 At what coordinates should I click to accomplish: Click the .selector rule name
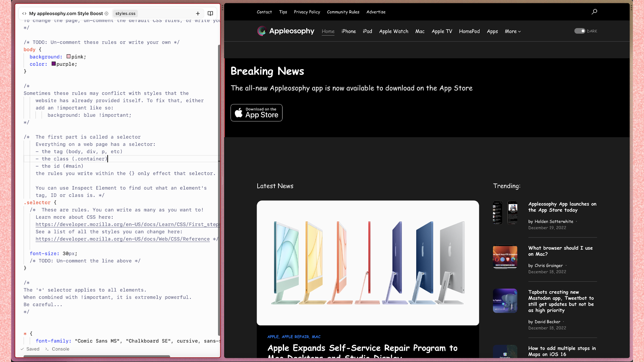tap(37, 202)
